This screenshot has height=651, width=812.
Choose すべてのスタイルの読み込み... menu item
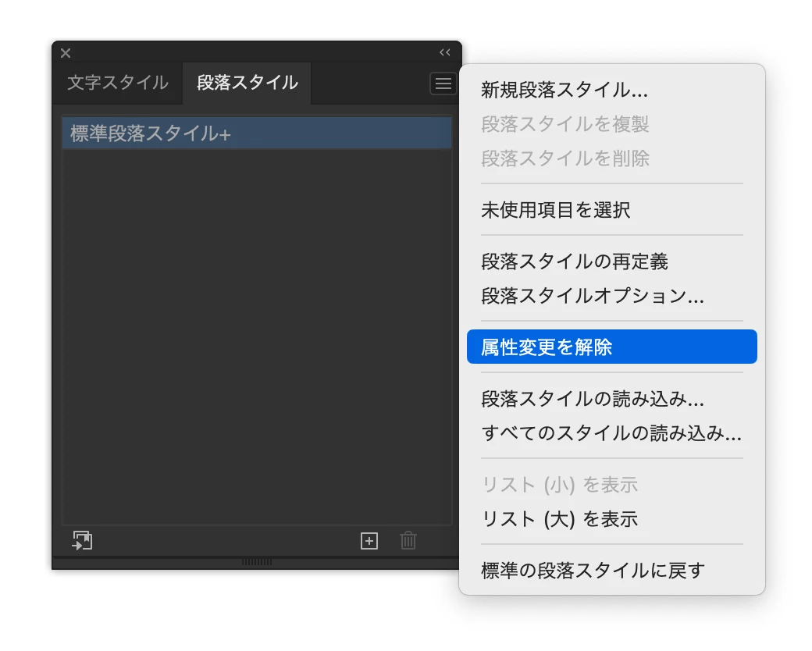coord(611,433)
